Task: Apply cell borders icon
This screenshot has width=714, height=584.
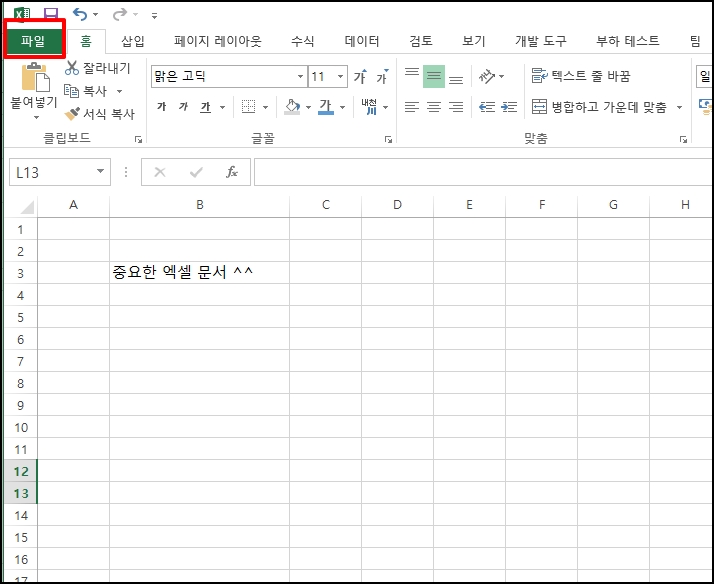Action: click(248, 107)
